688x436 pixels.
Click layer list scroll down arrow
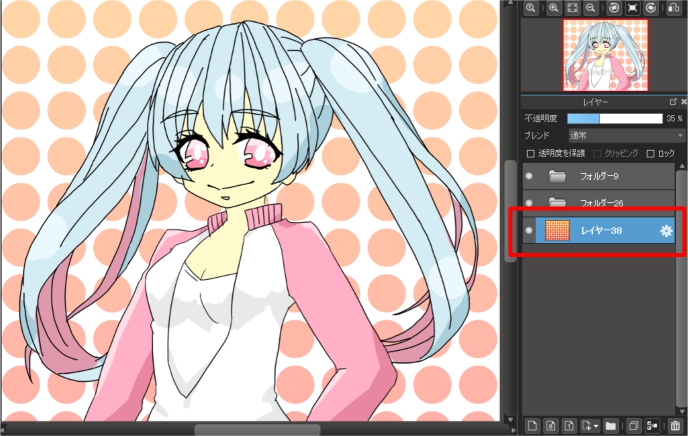(682, 412)
